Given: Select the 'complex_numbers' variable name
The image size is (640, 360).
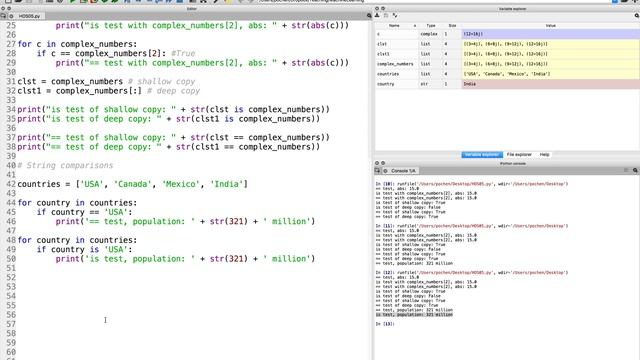Looking at the screenshot, I should tap(395, 64).
